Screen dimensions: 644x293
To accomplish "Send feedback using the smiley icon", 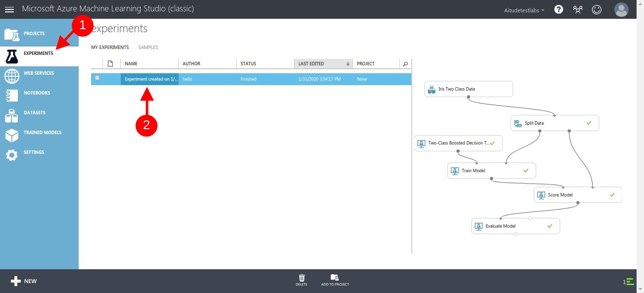I will coord(596,9).
